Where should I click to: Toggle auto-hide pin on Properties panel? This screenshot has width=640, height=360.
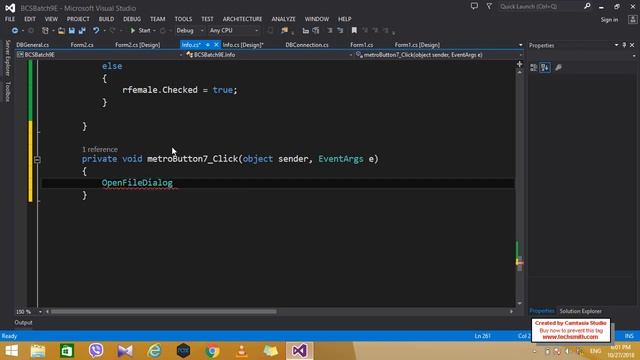tap(624, 45)
